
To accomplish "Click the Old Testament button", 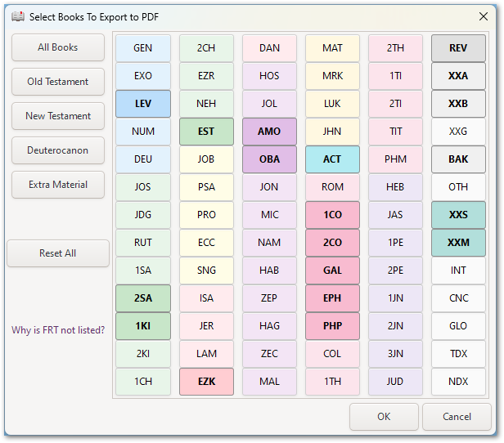I will pyautogui.click(x=58, y=82).
